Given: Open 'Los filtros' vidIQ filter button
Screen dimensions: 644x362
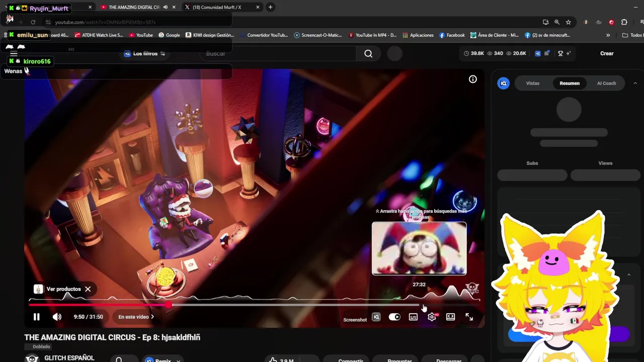Looking at the screenshot, I should (x=145, y=53).
